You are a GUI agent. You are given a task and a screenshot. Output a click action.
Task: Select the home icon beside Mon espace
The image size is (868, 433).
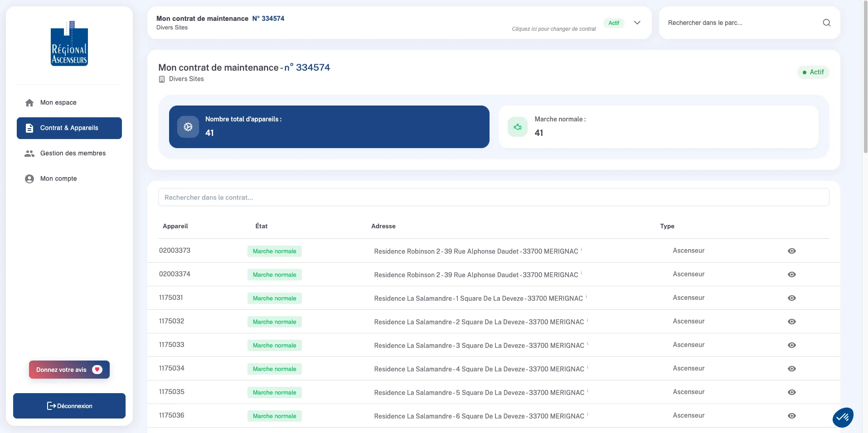point(29,102)
